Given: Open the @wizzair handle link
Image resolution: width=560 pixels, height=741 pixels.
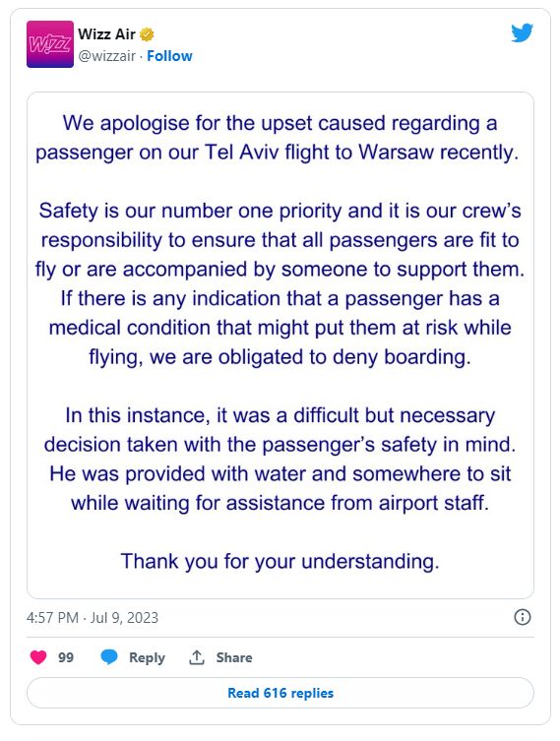Looking at the screenshot, I should coord(107,56).
